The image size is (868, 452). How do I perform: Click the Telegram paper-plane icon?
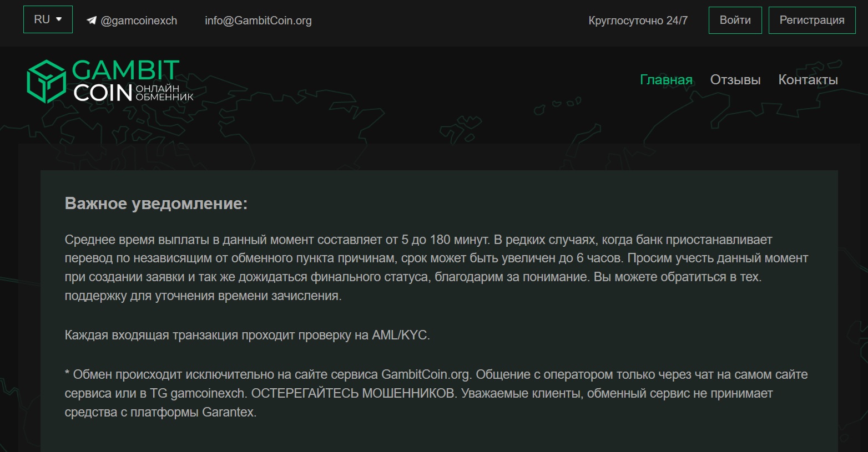pyautogui.click(x=92, y=21)
